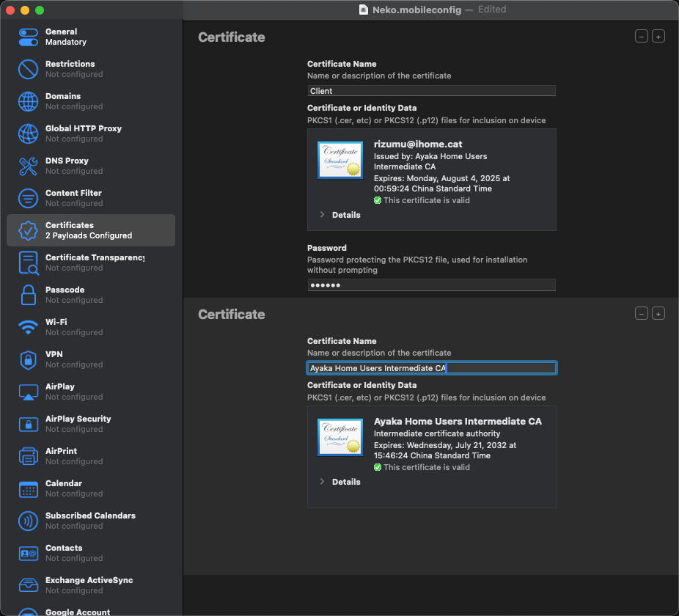Open the Subscribed Calendars payload
The height and width of the screenshot is (616, 679).
(90, 521)
